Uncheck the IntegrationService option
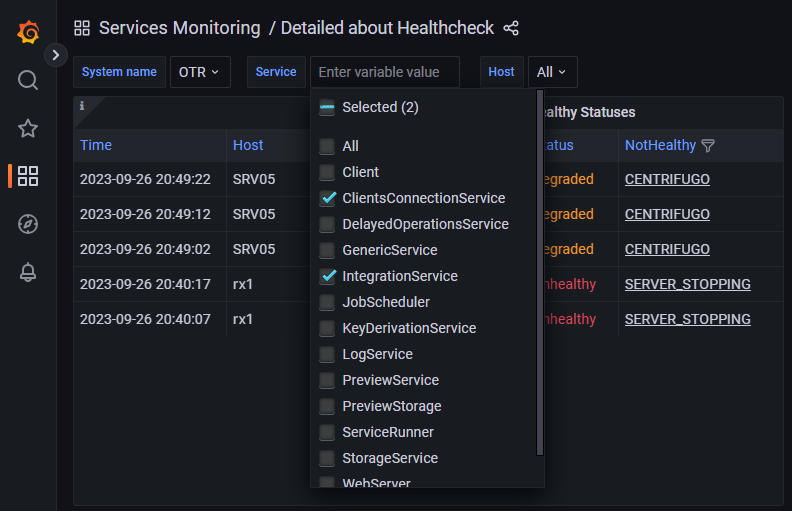 327,276
